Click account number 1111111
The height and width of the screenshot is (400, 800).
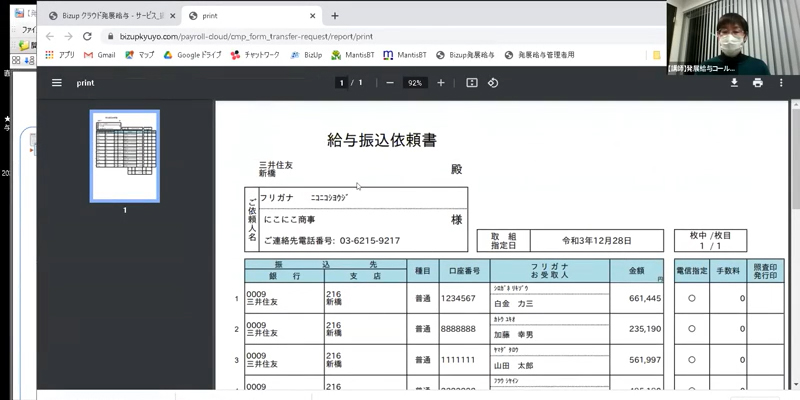tap(458, 360)
